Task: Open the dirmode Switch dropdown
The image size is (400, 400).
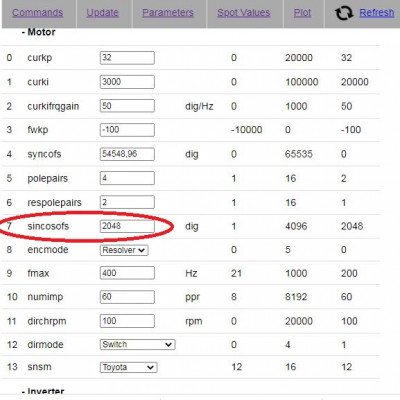Action: [x=138, y=344]
